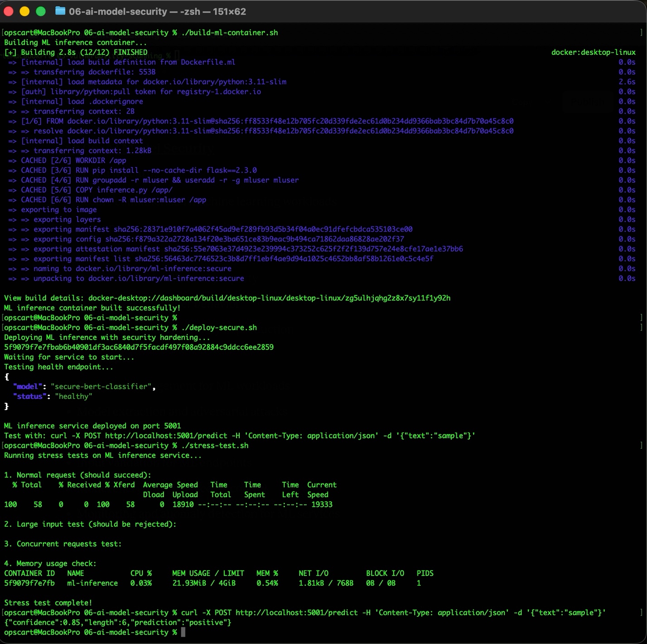This screenshot has width=647, height=644.
Task: Click the 'http://localhost:5001/predict' URL in 'Test with' line
Action: tap(166, 436)
